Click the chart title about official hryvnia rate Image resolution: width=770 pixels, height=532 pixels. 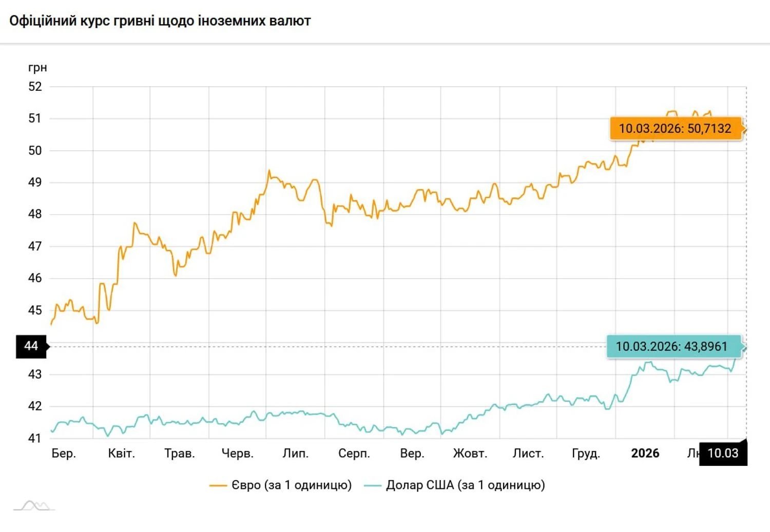coord(160,21)
